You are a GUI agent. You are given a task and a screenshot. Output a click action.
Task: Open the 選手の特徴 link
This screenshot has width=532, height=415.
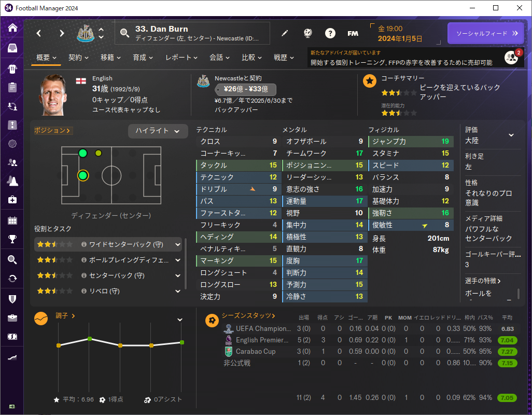[483, 281]
